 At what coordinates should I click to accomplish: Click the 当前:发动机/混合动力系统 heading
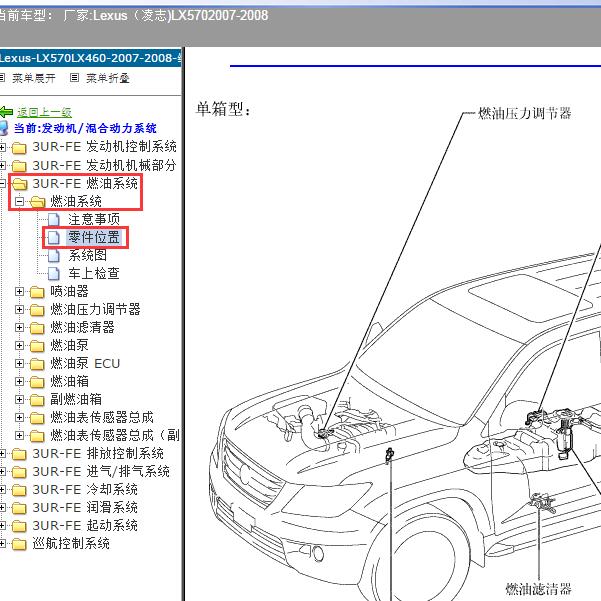point(85,128)
